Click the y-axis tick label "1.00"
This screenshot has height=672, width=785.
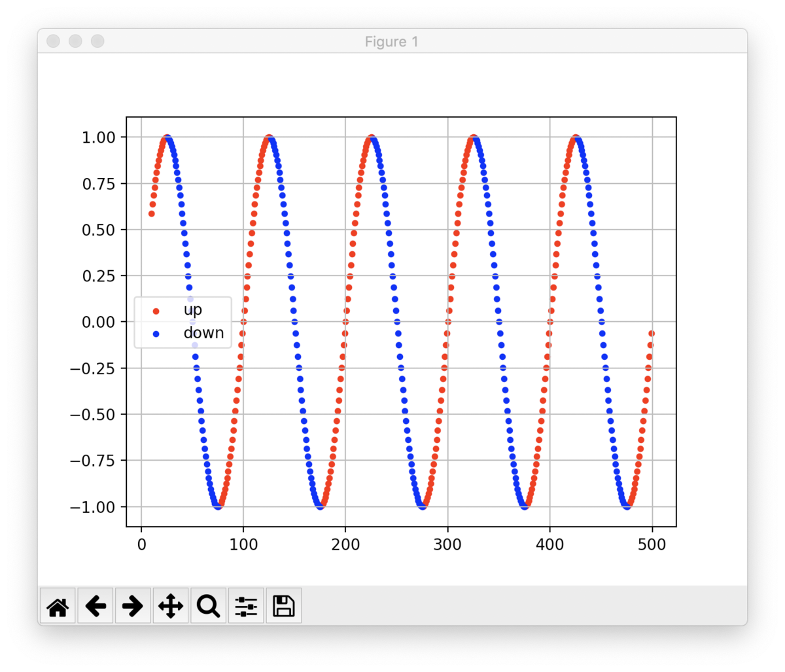[x=99, y=137]
